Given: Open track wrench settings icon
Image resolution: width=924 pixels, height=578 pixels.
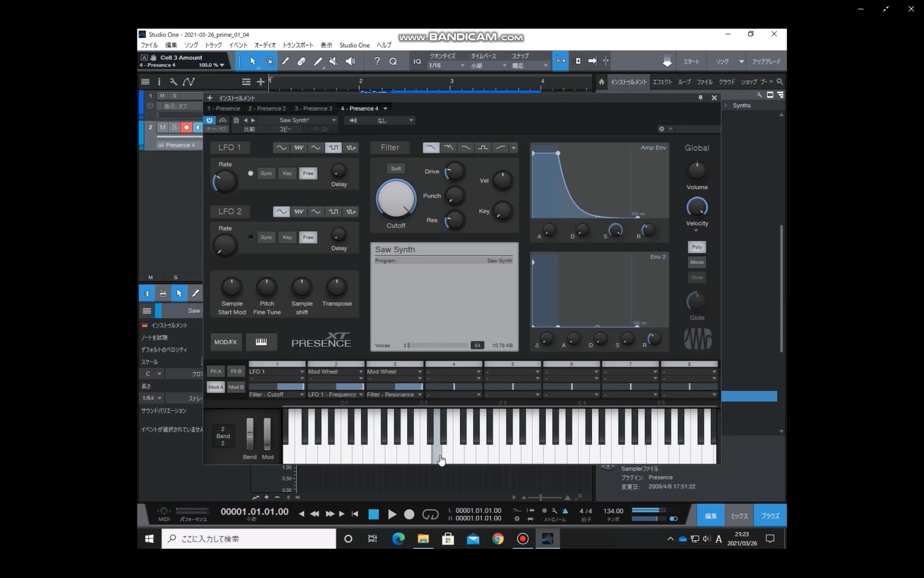Looking at the screenshot, I should (173, 81).
